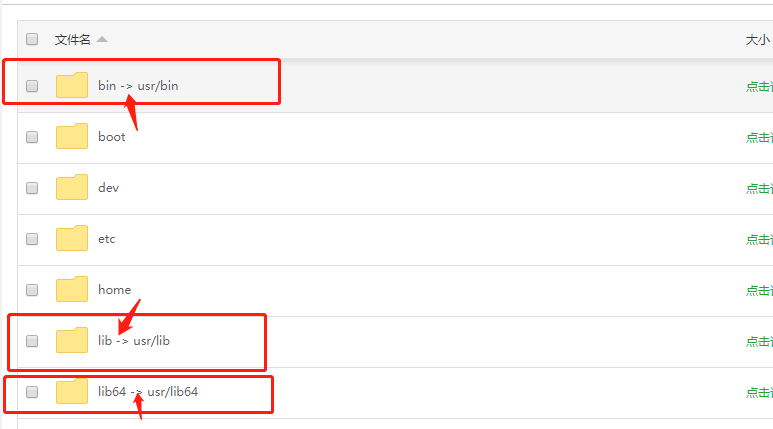Open the bin folder icon
This screenshot has height=429, width=773.
tap(72, 85)
